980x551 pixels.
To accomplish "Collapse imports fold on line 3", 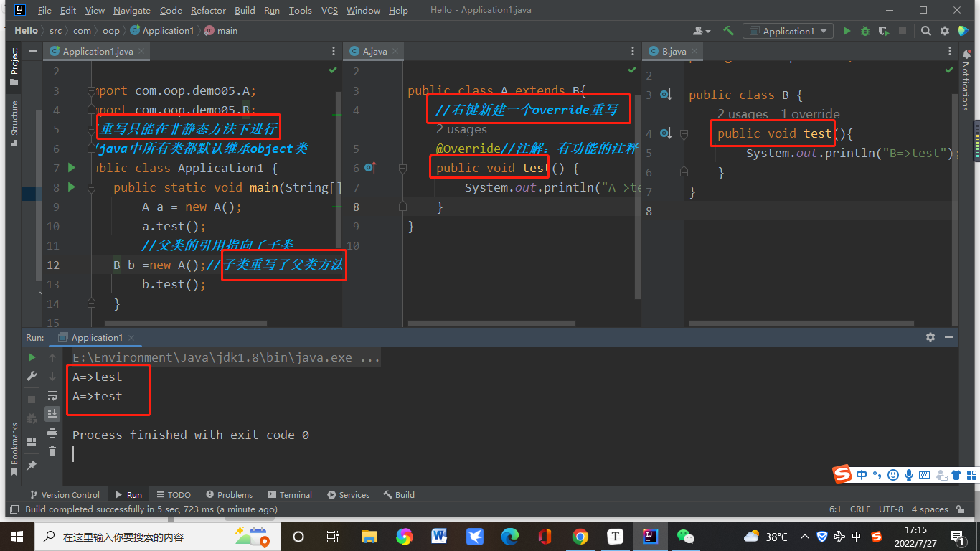I will click(x=91, y=90).
